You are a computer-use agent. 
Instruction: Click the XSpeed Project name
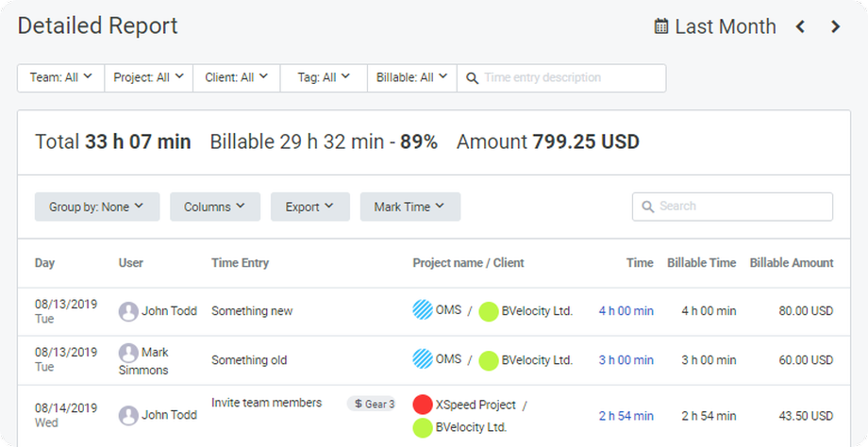476,405
